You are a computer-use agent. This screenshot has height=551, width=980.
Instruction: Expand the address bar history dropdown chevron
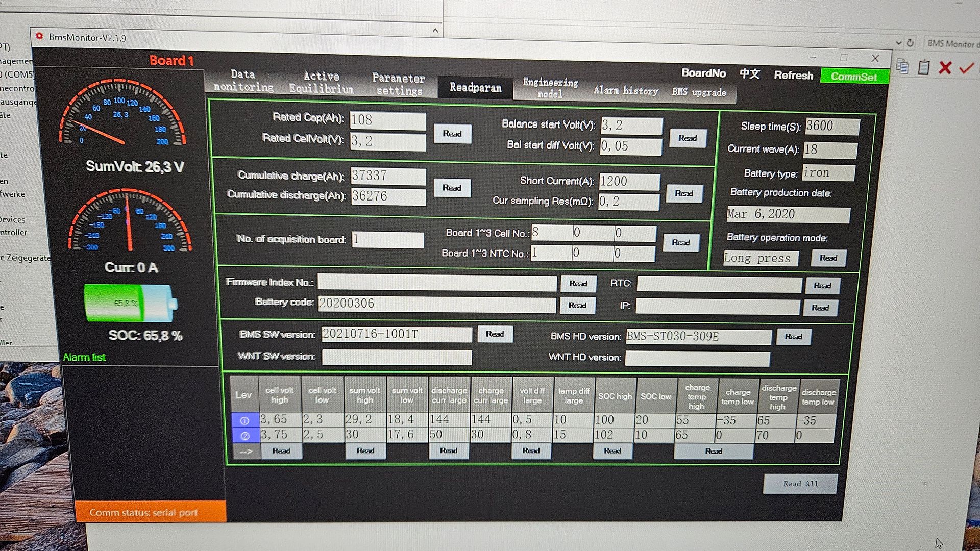point(898,43)
